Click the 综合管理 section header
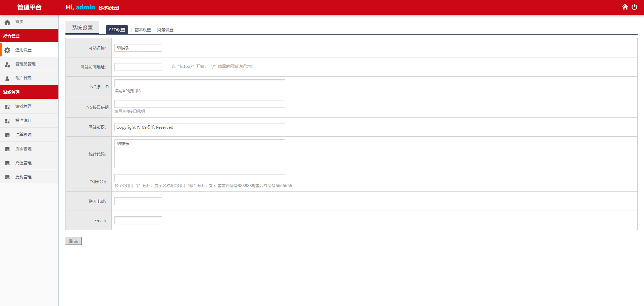 pyautogui.click(x=29, y=36)
